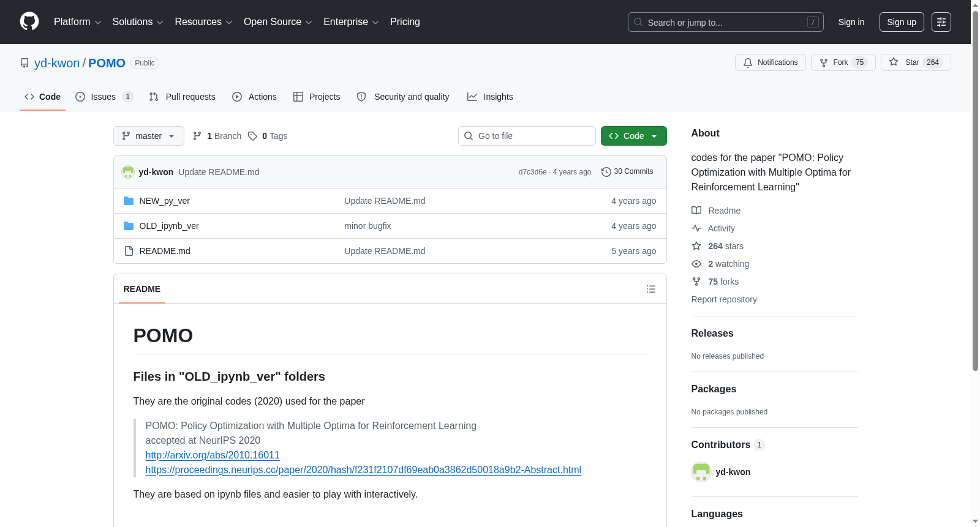Click the minor bugfix commit message
The width and height of the screenshot is (980, 527).
pyautogui.click(x=367, y=226)
